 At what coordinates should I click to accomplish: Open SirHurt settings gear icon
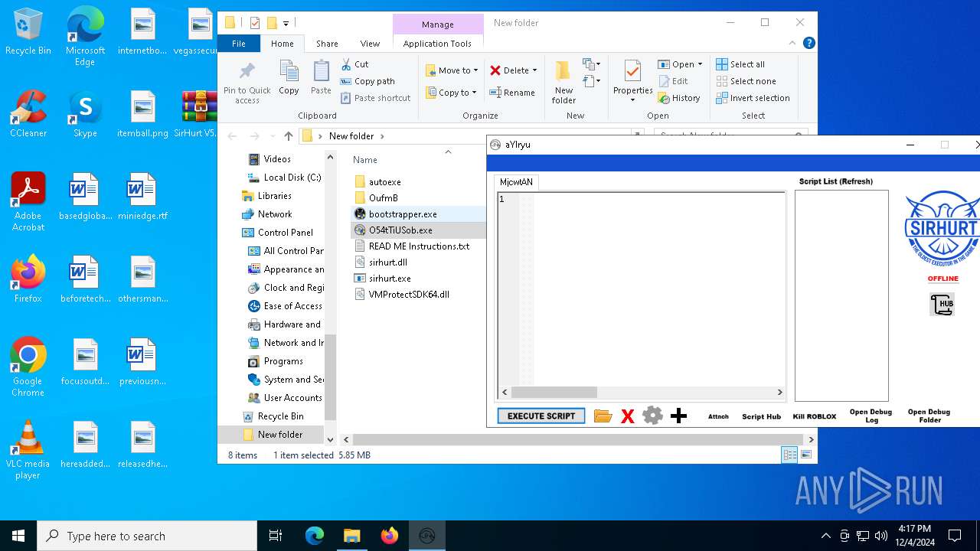pyautogui.click(x=652, y=416)
